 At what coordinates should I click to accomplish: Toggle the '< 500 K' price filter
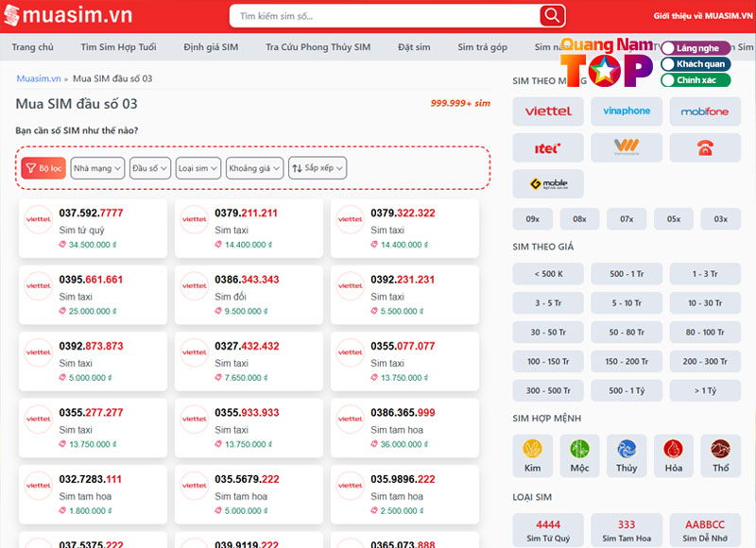point(548,274)
